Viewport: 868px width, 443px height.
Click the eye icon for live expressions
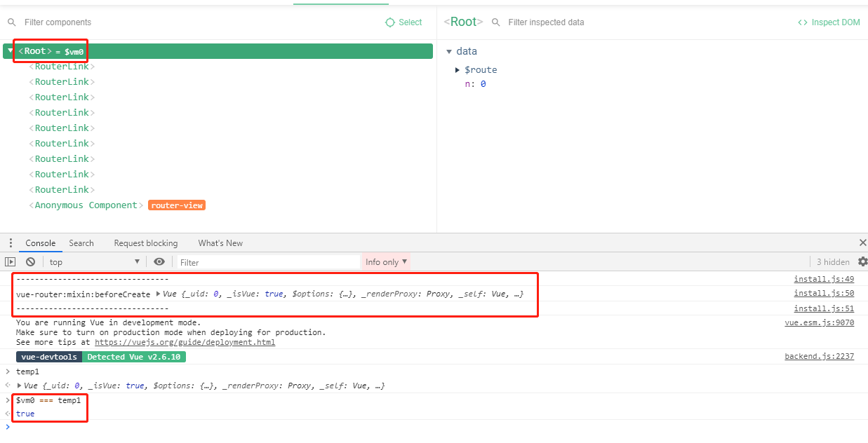point(159,261)
